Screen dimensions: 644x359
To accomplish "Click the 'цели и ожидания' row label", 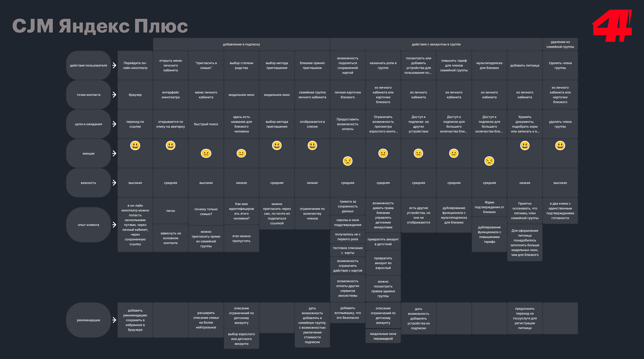I will pyautogui.click(x=89, y=124).
